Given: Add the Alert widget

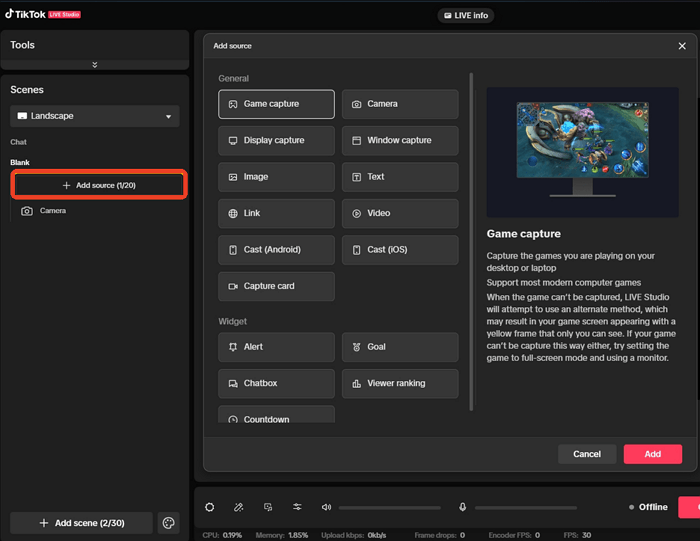Looking at the screenshot, I should click(276, 347).
